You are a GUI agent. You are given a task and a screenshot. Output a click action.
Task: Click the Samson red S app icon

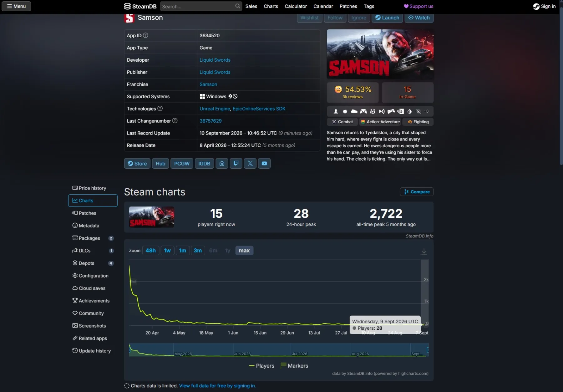(x=129, y=18)
